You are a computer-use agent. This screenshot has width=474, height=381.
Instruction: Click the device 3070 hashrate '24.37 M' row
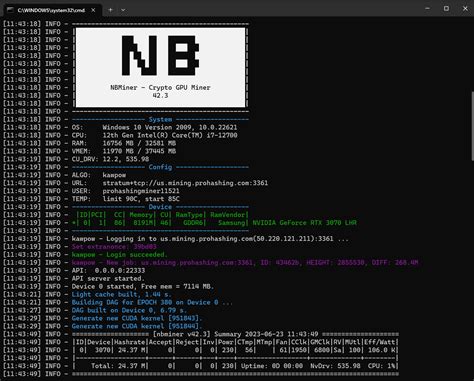coord(235,350)
